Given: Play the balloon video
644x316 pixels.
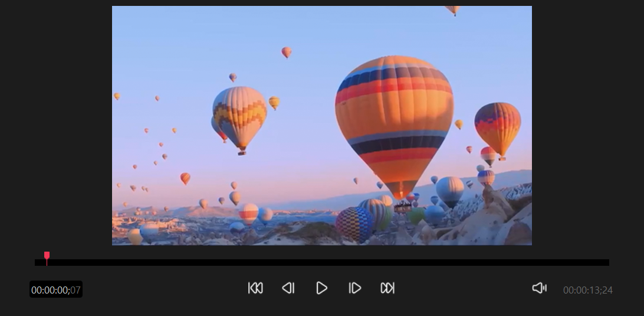Looking at the screenshot, I should [321, 288].
